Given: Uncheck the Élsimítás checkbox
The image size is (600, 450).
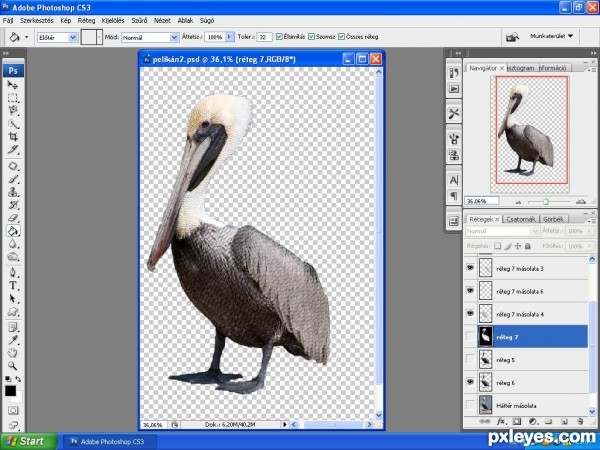Looking at the screenshot, I should point(279,37).
